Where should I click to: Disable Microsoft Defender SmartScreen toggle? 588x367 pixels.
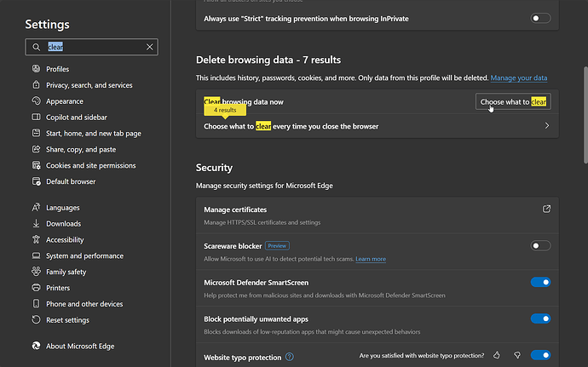[540, 282]
